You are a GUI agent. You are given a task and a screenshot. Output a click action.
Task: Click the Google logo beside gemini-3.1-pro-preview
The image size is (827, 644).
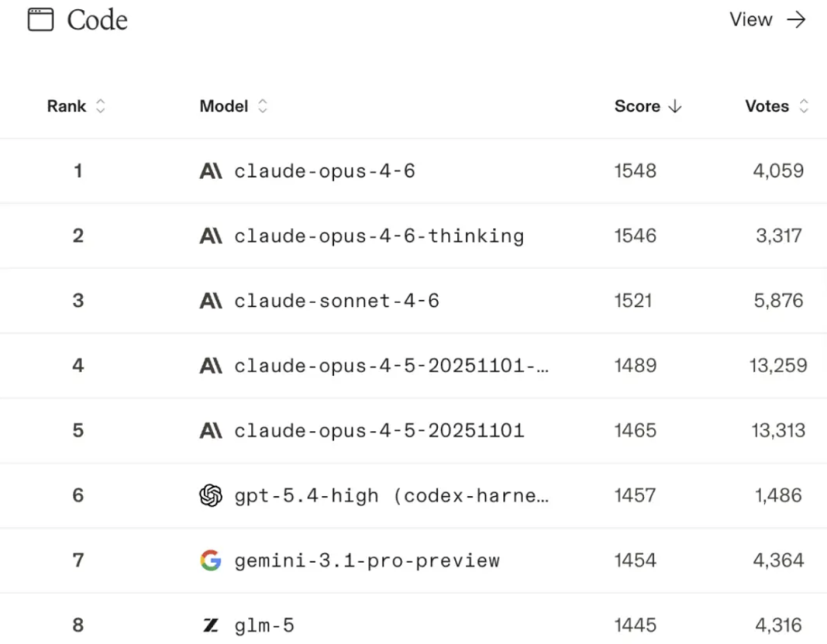pyautogui.click(x=211, y=561)
